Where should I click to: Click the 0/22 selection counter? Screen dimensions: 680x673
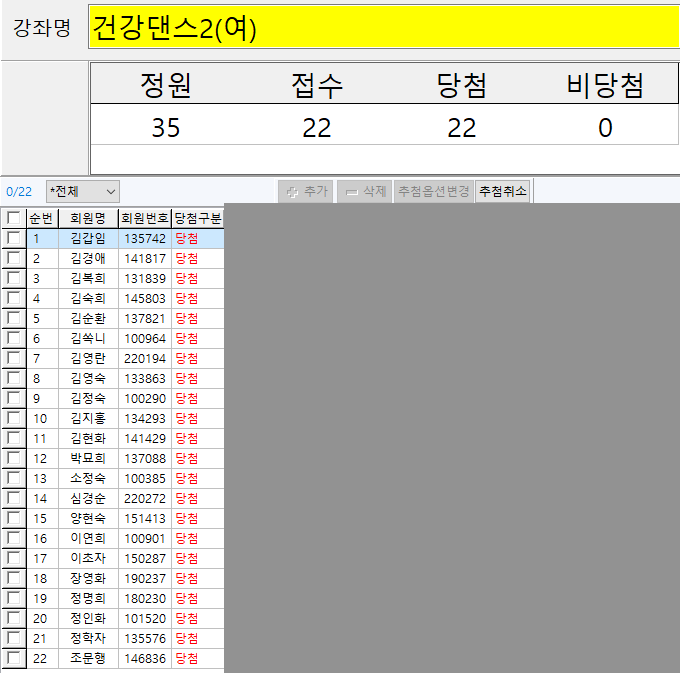point(19,192)
